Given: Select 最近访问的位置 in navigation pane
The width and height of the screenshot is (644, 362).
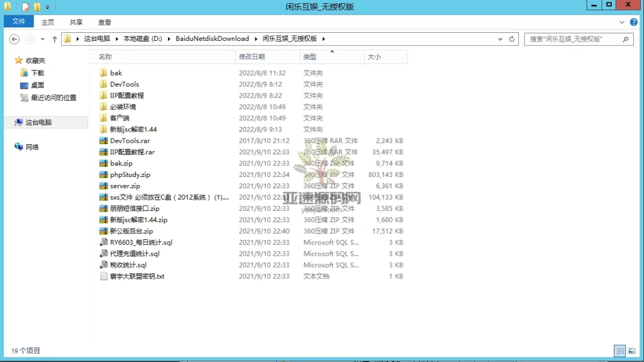Looking at the screenshot, I should [x=53, y=98].
